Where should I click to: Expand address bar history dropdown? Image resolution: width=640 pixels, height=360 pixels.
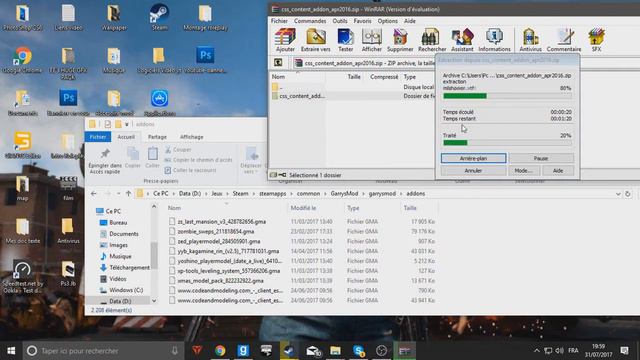(x=618, y=194)
